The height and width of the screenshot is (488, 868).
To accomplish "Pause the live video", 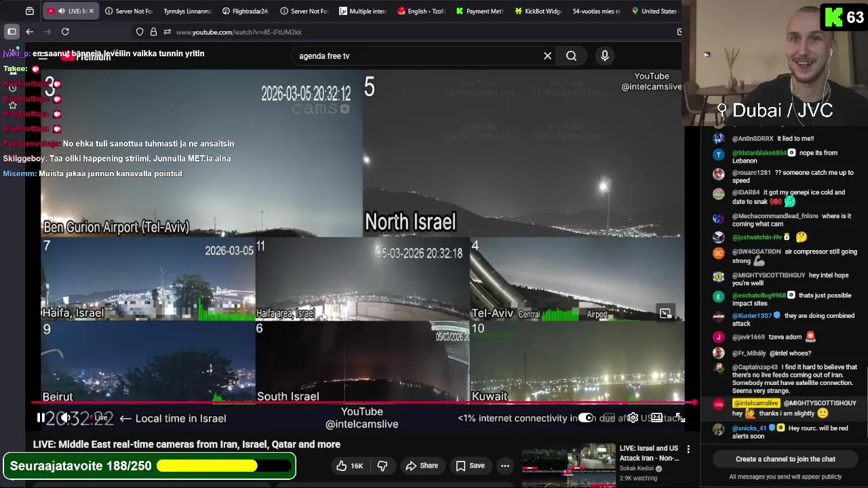I will pos(41,418).
